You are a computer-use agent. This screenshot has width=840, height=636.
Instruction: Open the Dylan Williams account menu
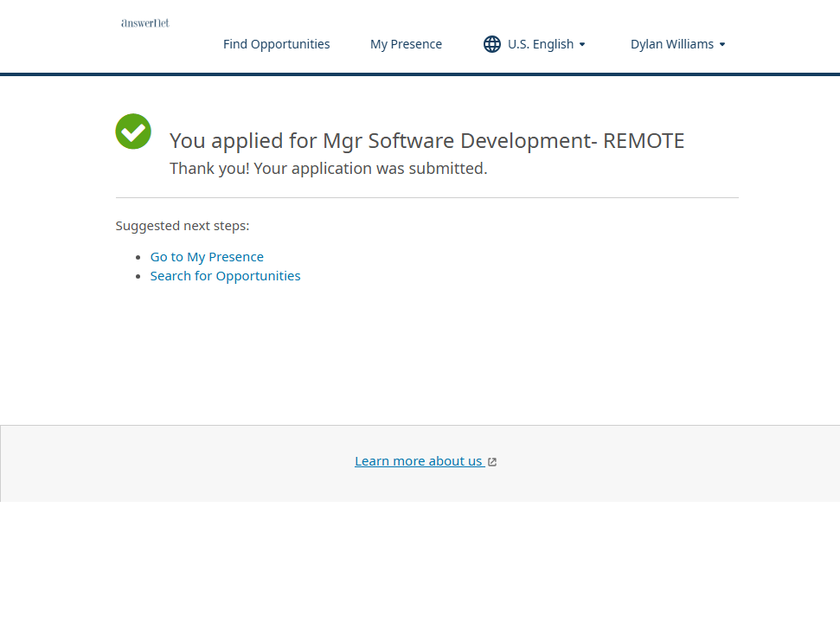coord(671,44)
